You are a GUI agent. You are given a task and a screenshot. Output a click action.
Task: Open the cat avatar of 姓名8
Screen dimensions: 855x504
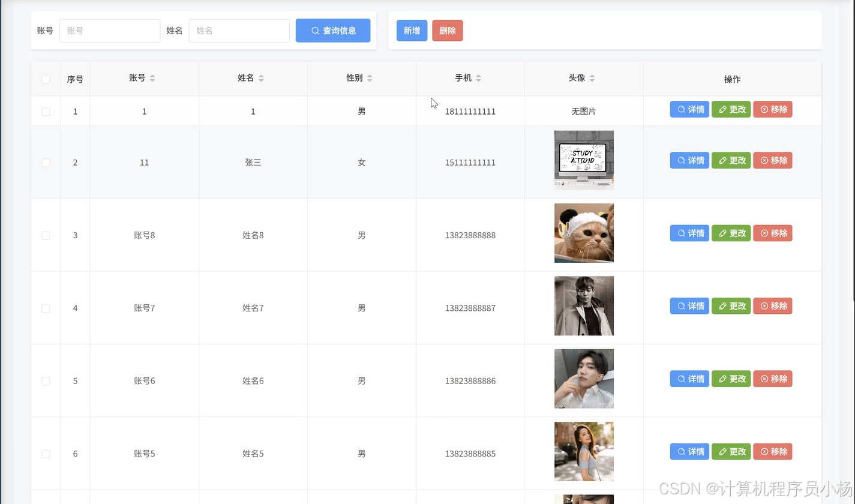tap(584, 233)
